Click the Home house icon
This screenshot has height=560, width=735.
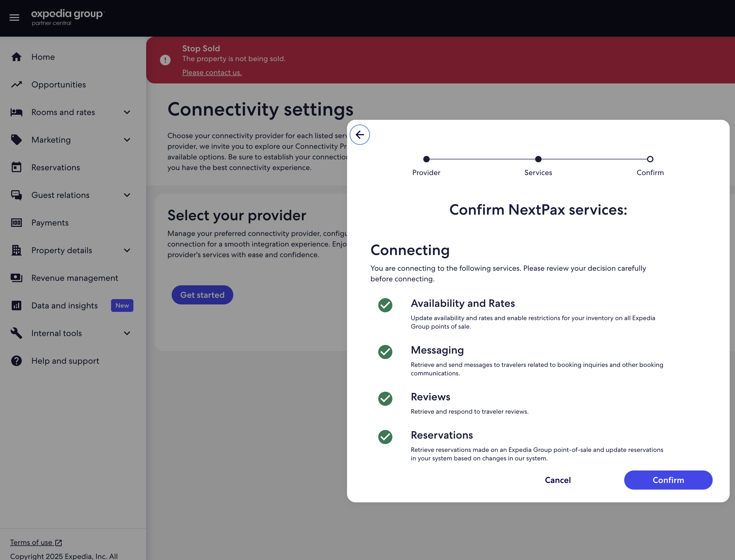point(16,57)
